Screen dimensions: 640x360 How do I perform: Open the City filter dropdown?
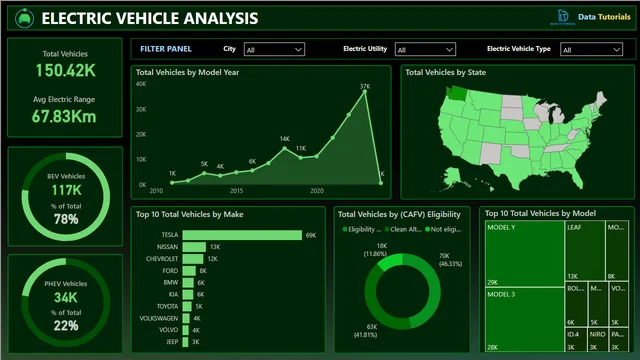click(274, 49)
